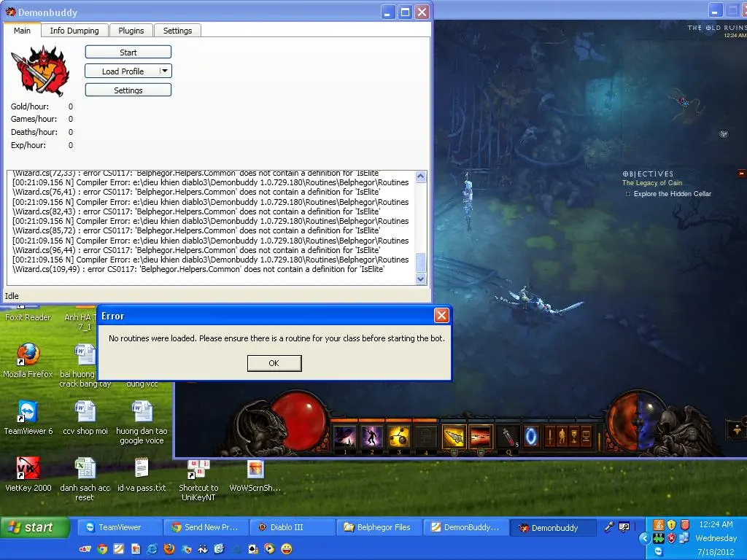Viewport: 747px width, 560px height.
Task: Open the Plugins tab
Action: pyautogui.click(x=131, y=31)
